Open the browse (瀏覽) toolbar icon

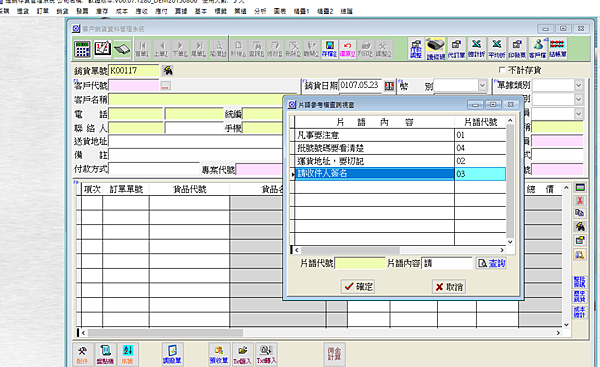coord(218,49)
